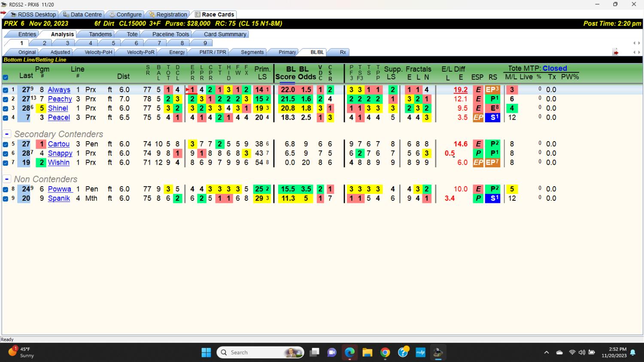Open the weather widget showing 45°F Sunny

pos(21,352)
